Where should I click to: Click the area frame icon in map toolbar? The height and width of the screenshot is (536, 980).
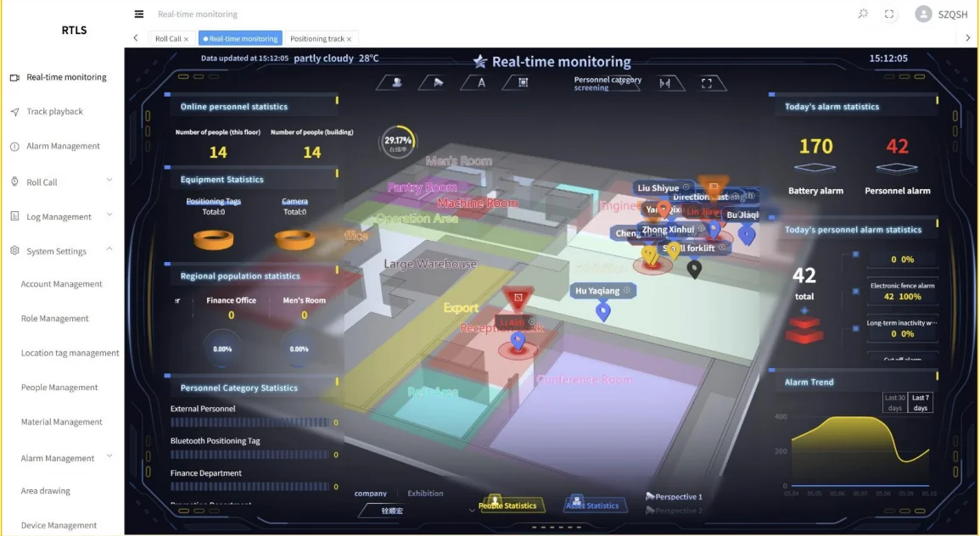[524, 82]
